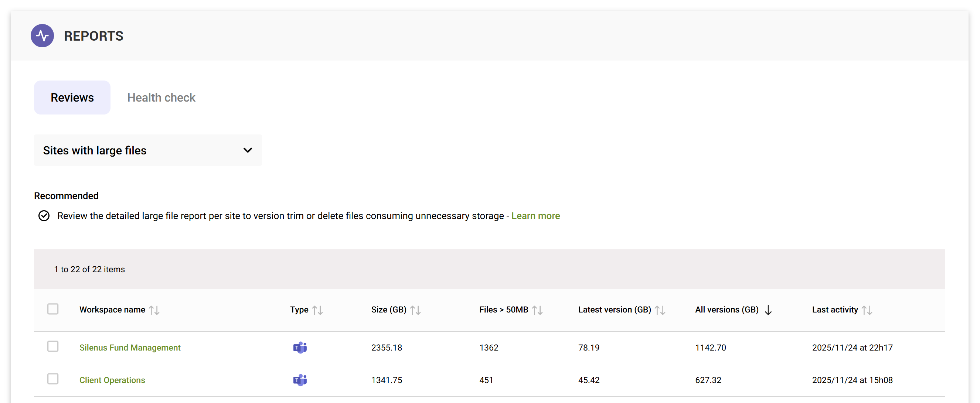Click the recommended checkmark circle icon
The height and width of the screenshot is (403, 980).
(44, 216)
